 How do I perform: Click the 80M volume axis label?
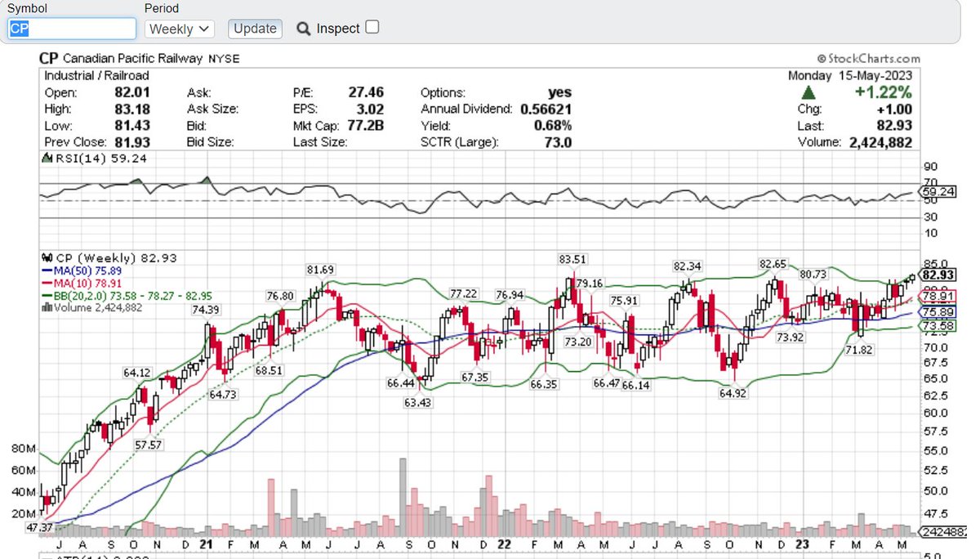23,449
